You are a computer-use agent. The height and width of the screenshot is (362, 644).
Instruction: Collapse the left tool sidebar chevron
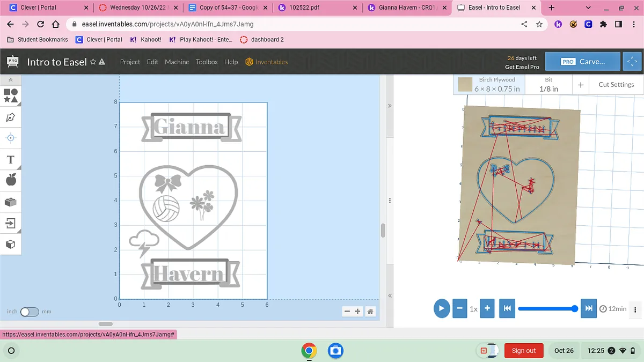[x=11, y=80]
